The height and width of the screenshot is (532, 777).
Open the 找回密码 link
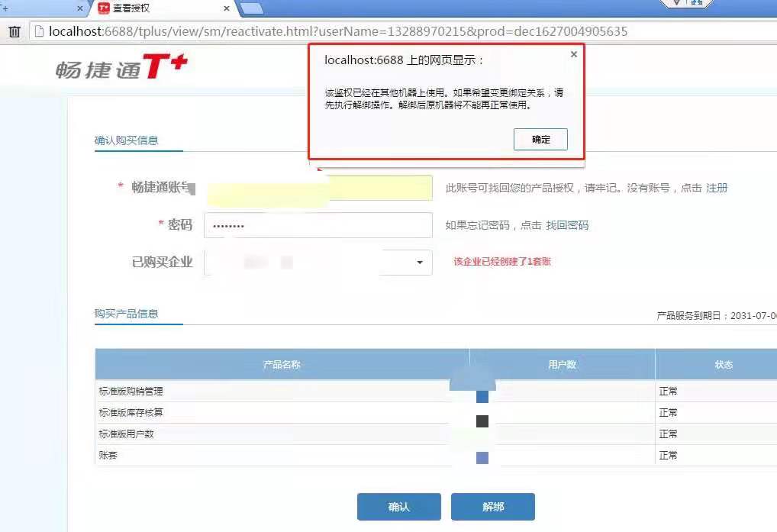(x=567, y=225)
